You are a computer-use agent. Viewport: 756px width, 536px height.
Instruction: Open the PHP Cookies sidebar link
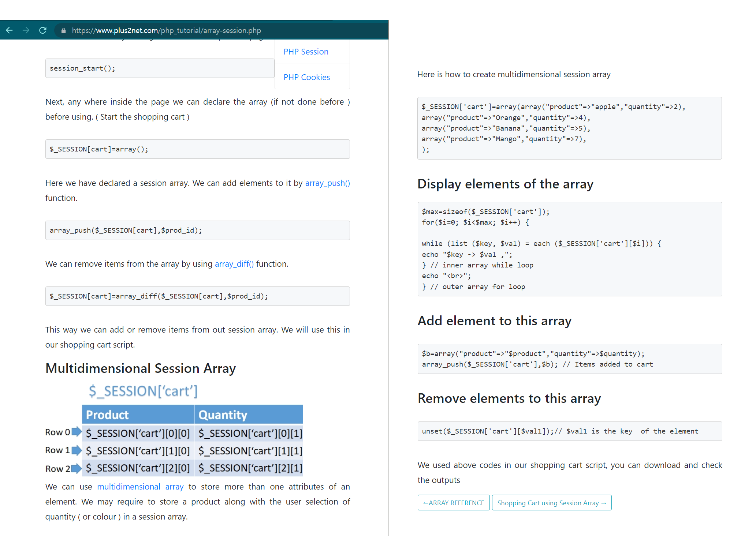click(306, 77)
